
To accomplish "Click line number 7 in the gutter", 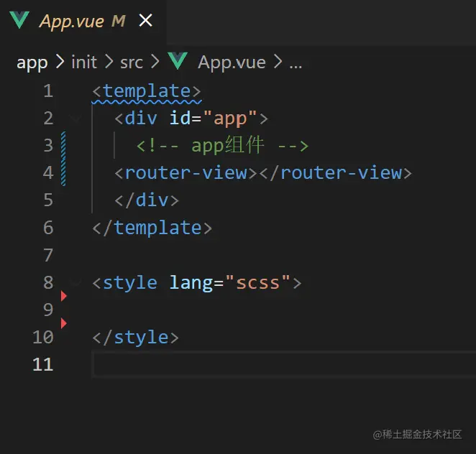I will pyautogui.click(x=48, y=255).
